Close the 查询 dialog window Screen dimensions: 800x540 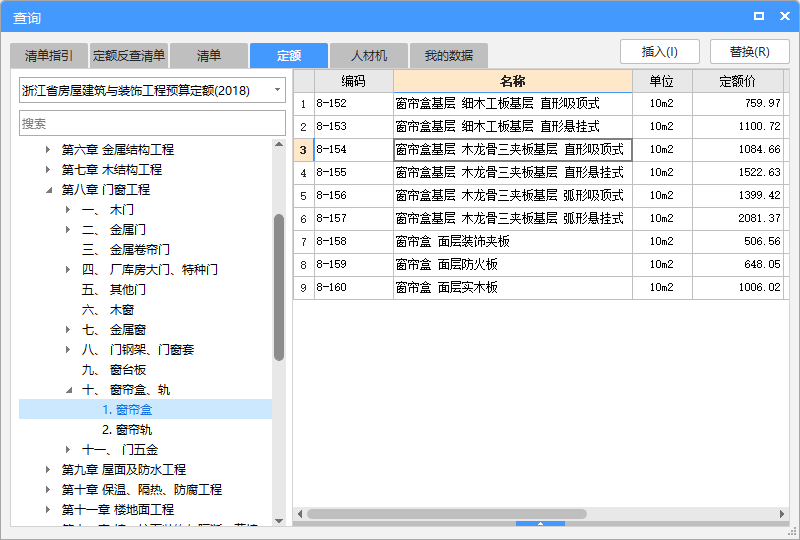pyautogui.click(x=785, y=16)
